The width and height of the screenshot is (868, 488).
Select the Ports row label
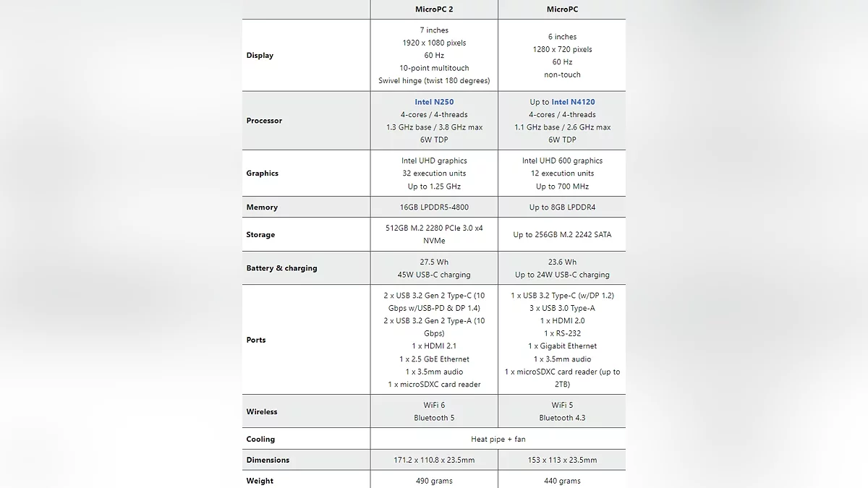pyautogui.click(x=256, y=340)
